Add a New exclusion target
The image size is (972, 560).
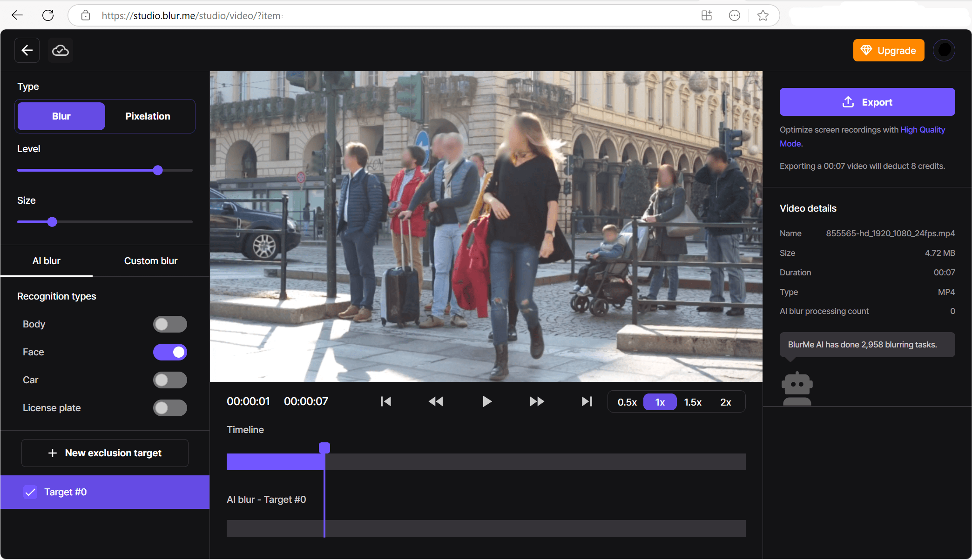[105, 453]
